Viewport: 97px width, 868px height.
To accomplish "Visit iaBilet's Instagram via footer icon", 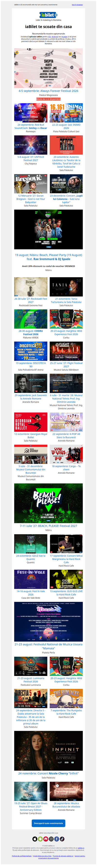I will 51,839.
